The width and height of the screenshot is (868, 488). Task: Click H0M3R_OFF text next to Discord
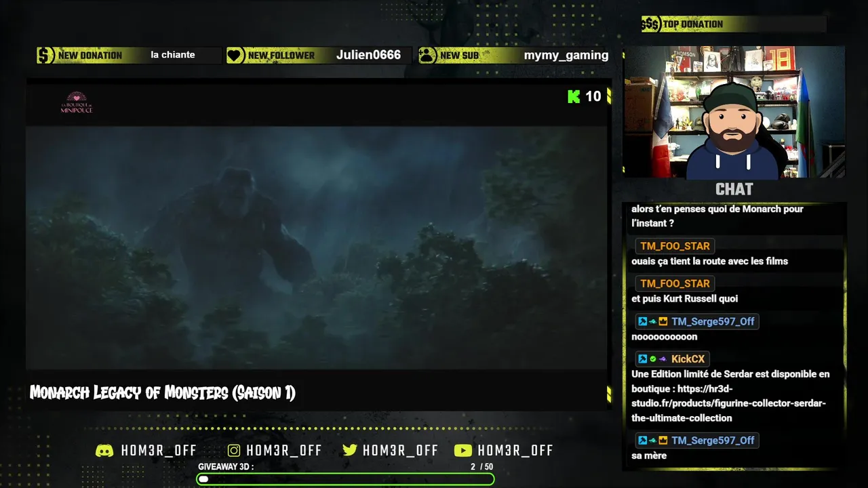pos(159,451)
